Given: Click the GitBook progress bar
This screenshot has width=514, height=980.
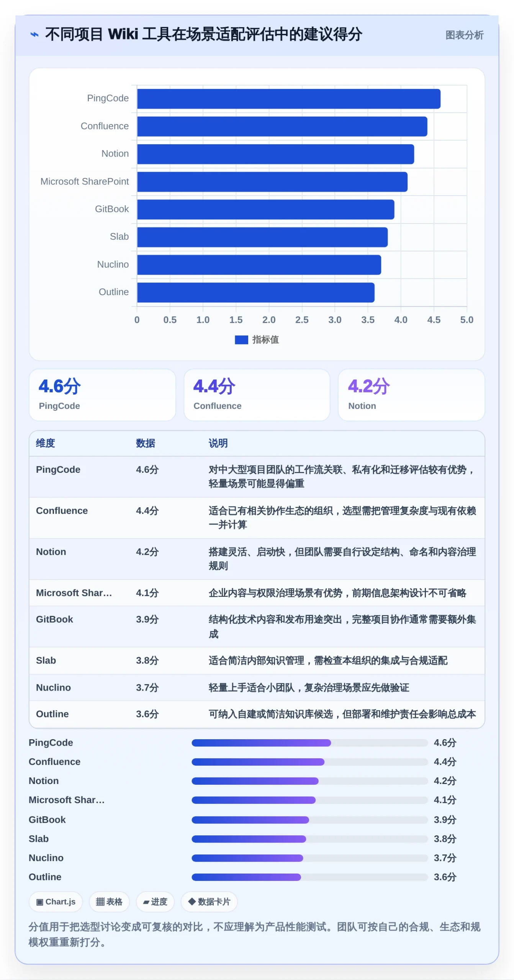Looking at the screenshot, I should (x=309, y=820).
